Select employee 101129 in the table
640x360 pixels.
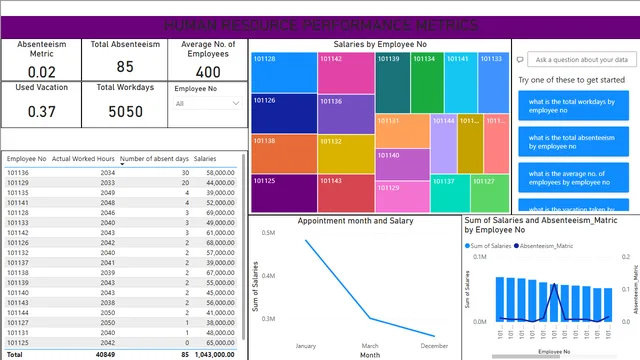point(121,182)
